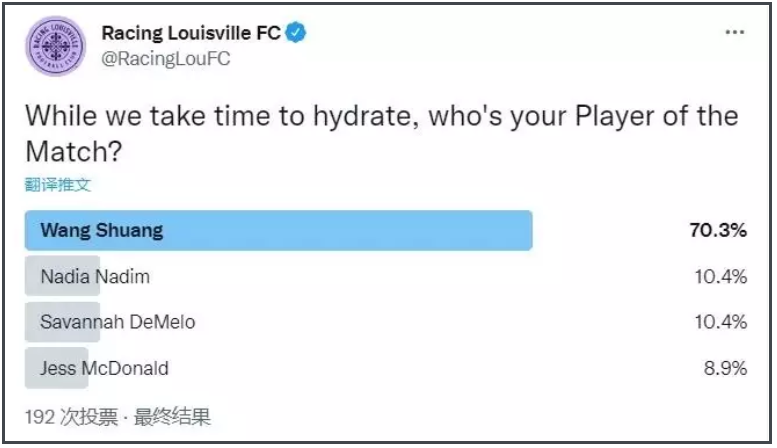Click the gray Savannah DeMelo result bar

[62, 322]
